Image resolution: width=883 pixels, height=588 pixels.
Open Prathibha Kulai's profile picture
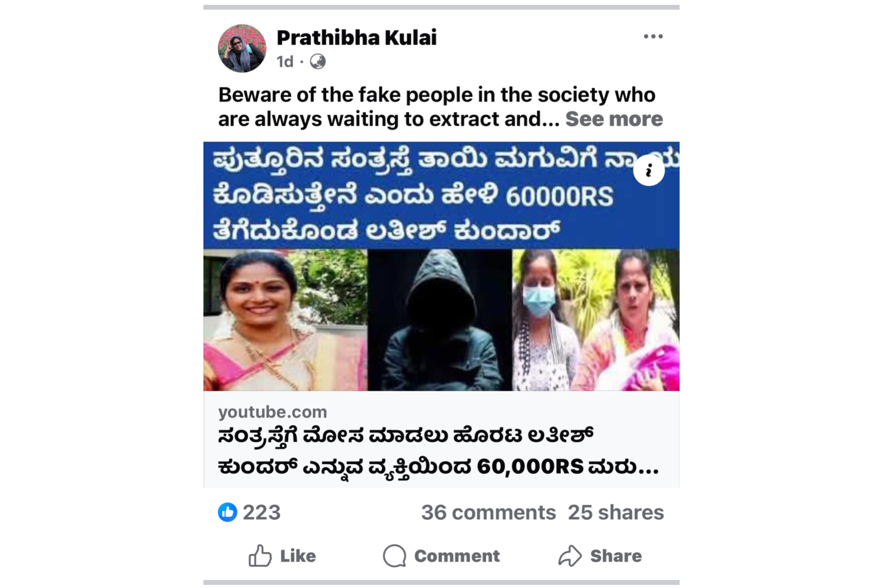coord(242,48)
